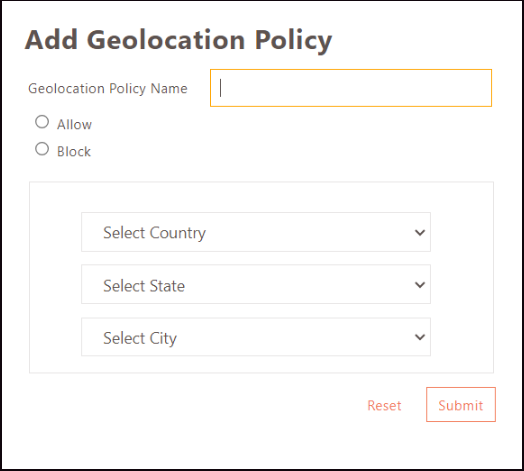The image size is (524, 471).
Task: Open the Select Country dropdown
Action: tap(256, 232)
